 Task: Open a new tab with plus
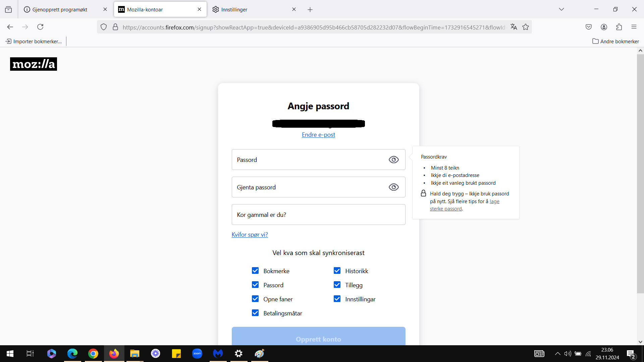310,9
